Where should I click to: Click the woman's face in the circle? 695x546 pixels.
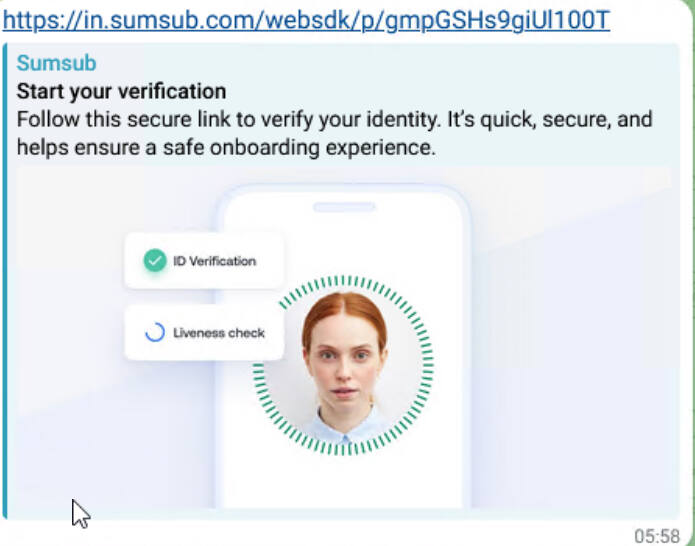(x=345, y=358)
